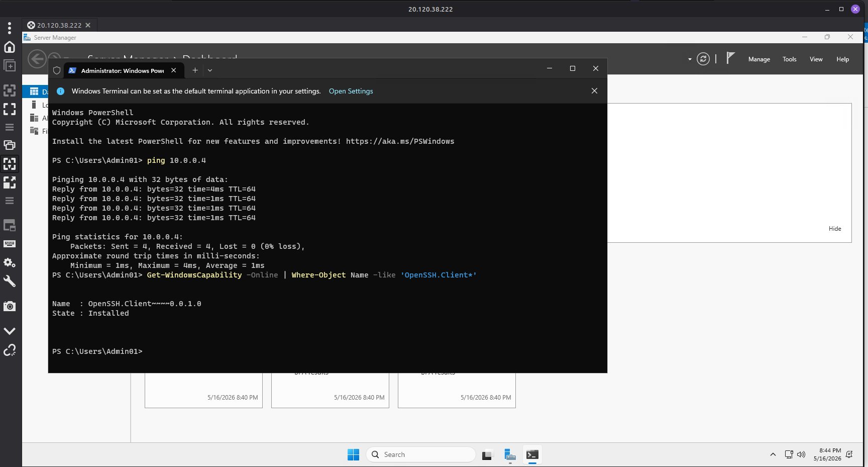Open Server Manager from the taskbar icon

point(510,455)
